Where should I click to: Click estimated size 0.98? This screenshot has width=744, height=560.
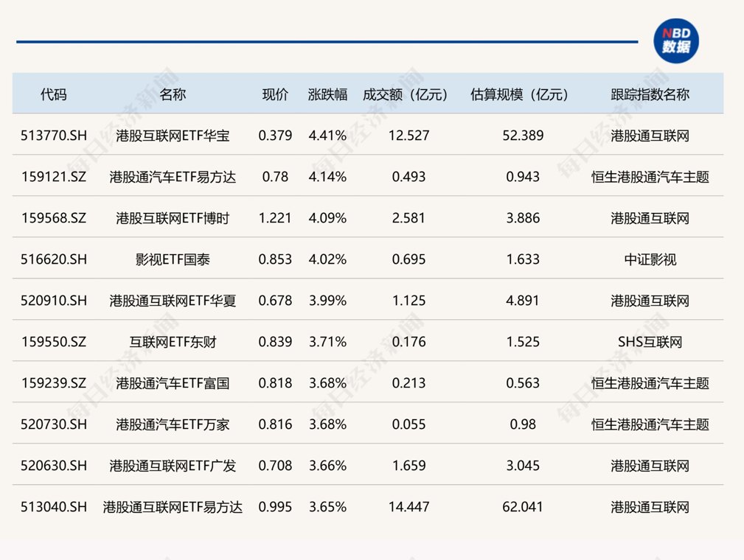tap(523, 424)
